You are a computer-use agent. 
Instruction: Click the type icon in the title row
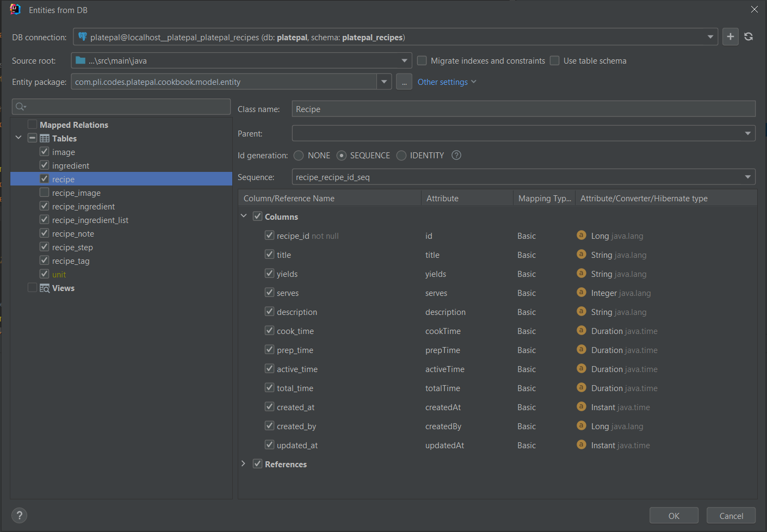click(x=582, y=255)
